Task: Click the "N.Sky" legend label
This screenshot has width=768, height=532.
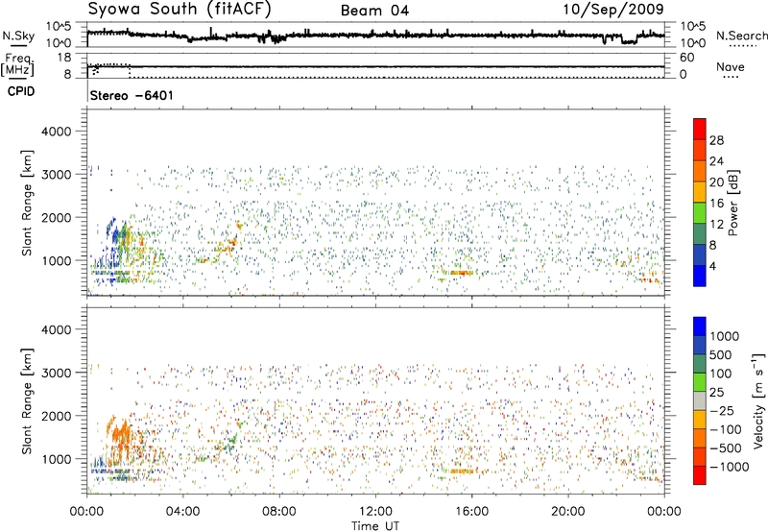Action: [18, 36]
